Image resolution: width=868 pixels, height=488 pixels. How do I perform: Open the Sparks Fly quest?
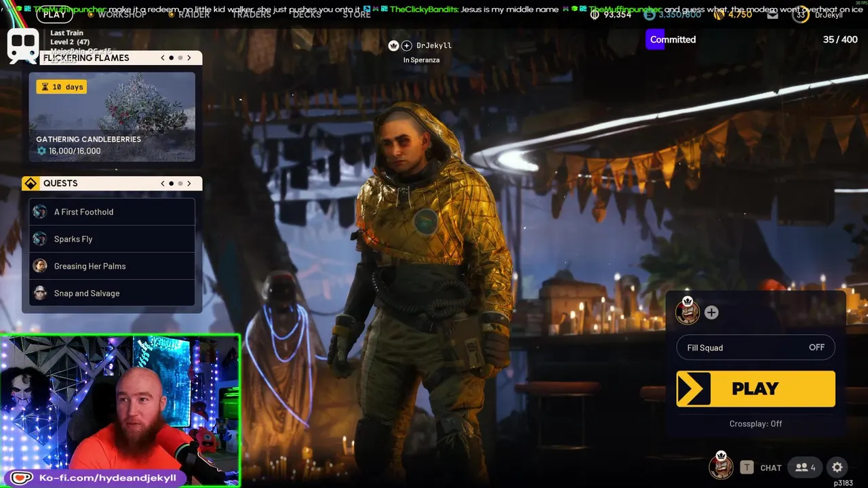(x=112, y=239)
